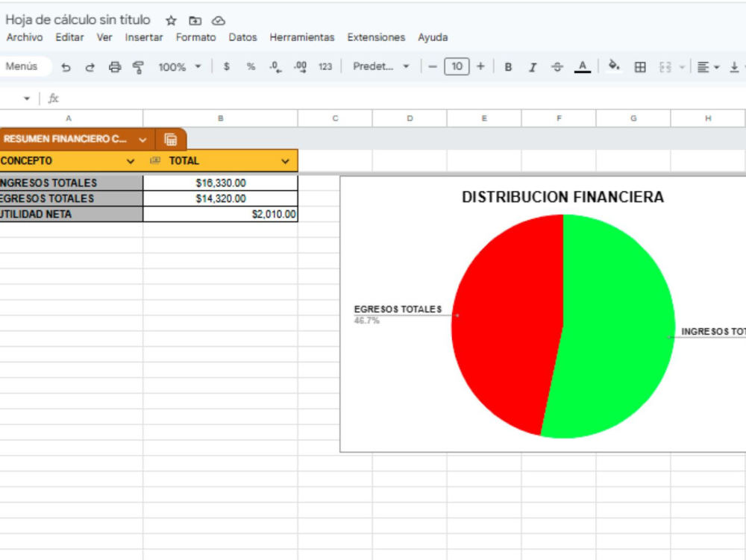
Task: Select column G header
Action: click(x=633, y=119)
